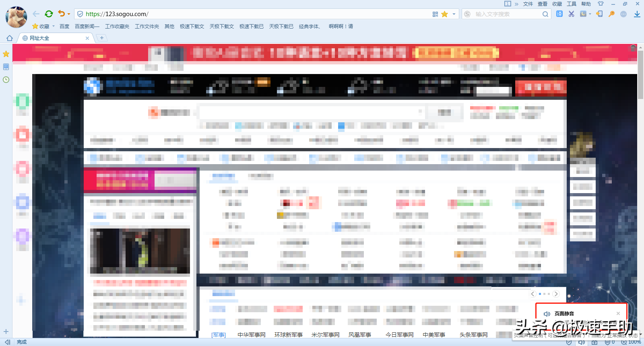Toggle night mode moon icon
644x346 pixels.
click(583, 14)
